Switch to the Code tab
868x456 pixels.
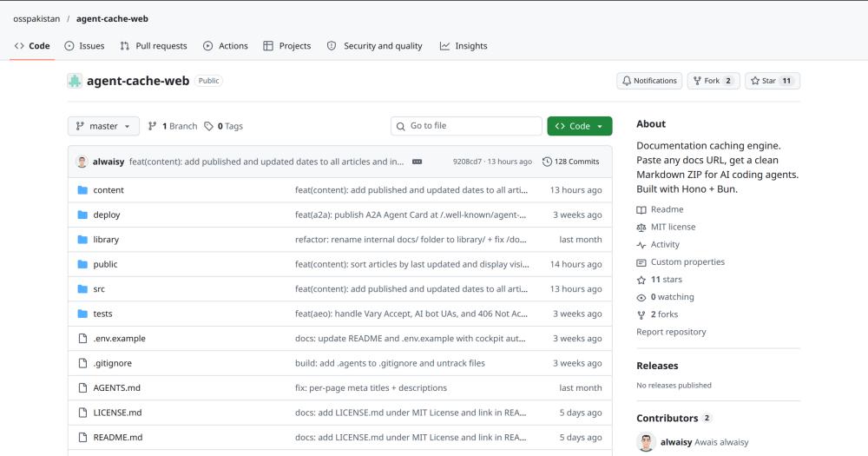tap(32, 46)
